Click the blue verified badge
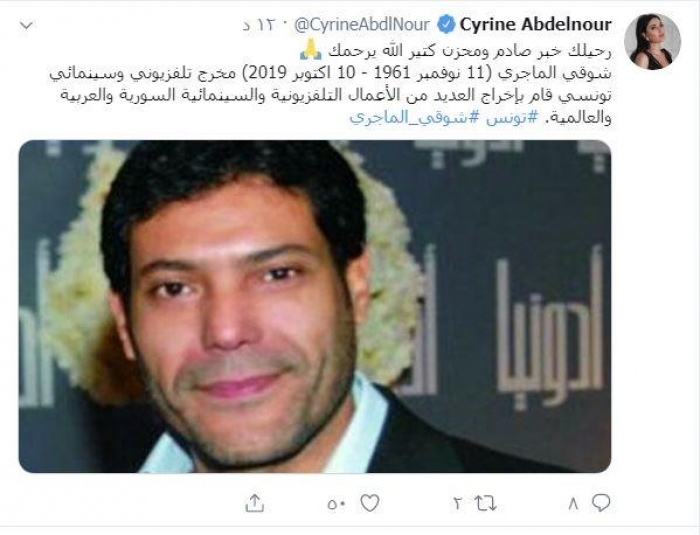This screenshot has width=700, height=535. click(x=446, y=24)
